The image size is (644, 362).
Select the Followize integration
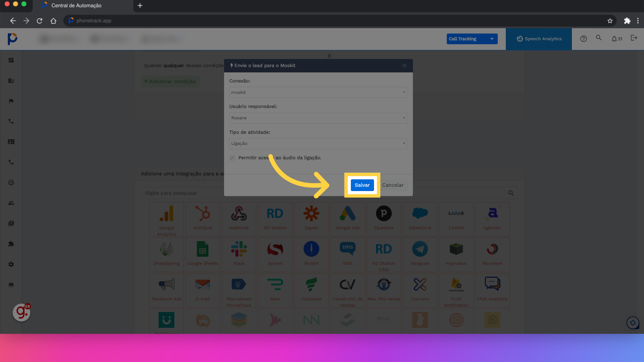(x=312, y=291)
